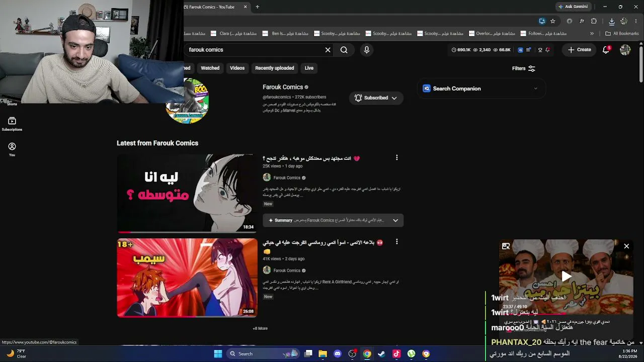Screen dimensions: 644x362
Task: Open the 26:08 video thumbnail
Action: [187, 278]
